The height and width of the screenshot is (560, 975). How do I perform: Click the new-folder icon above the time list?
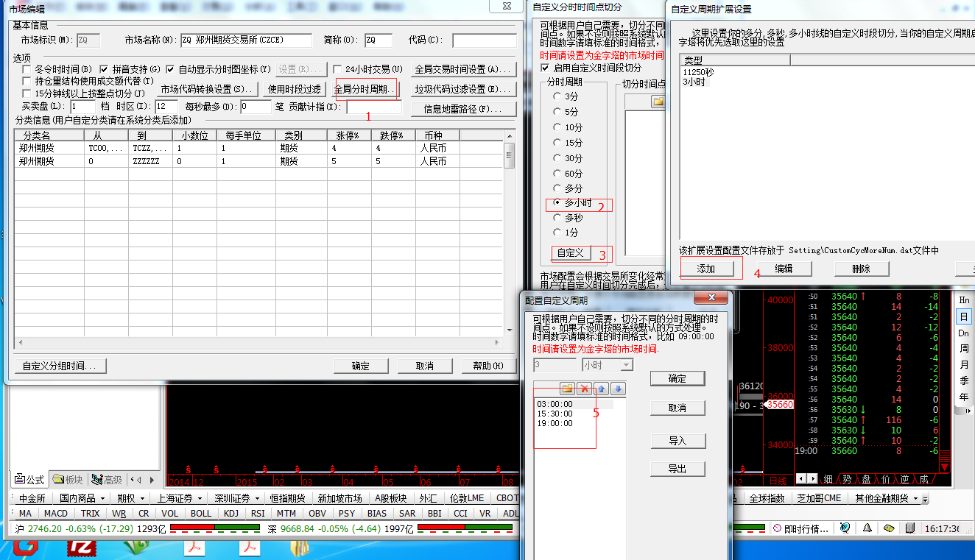(x=567, y=389)
